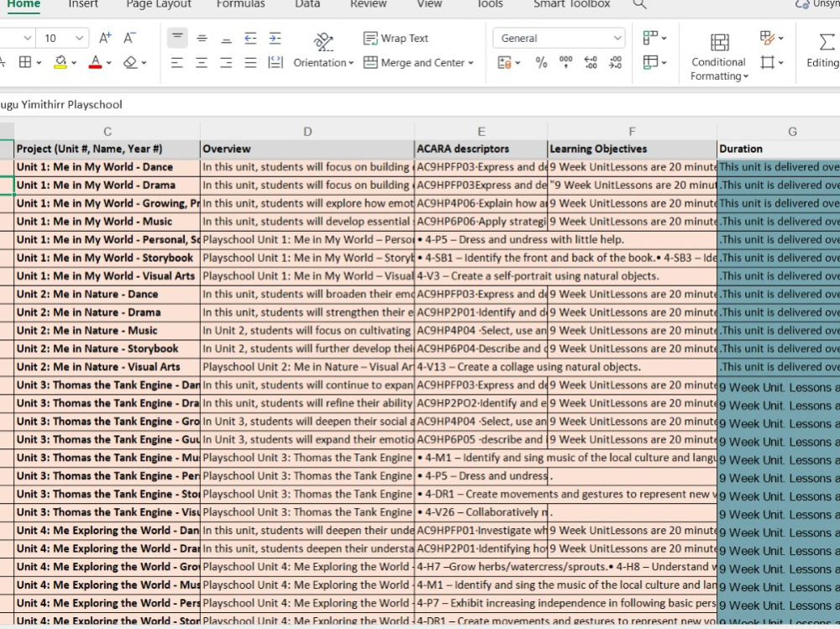
Task: Expand the Orientation dropdown arrow
Action: (351, 63)
